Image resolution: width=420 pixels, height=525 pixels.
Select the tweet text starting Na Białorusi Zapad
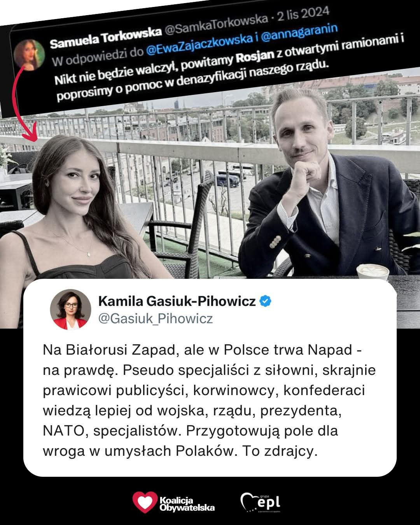tap(209, 400)
